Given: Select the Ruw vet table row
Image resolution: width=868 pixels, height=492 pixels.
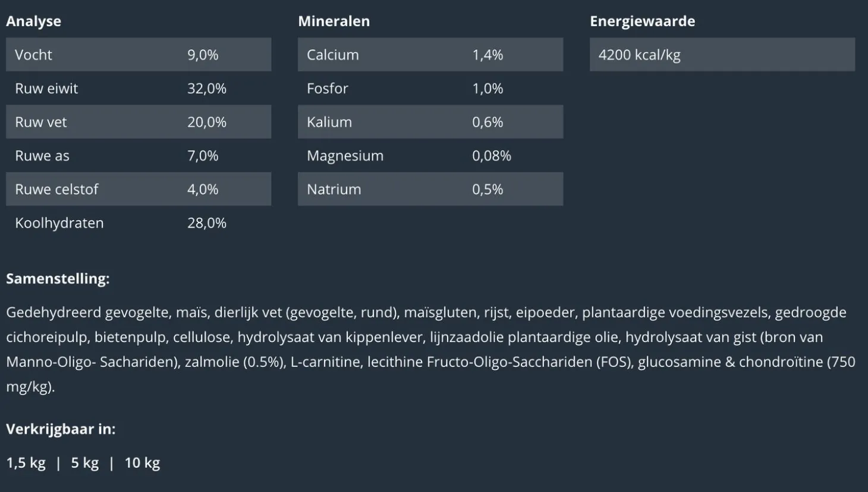Looking at the screenshot, I should point(139,122).
